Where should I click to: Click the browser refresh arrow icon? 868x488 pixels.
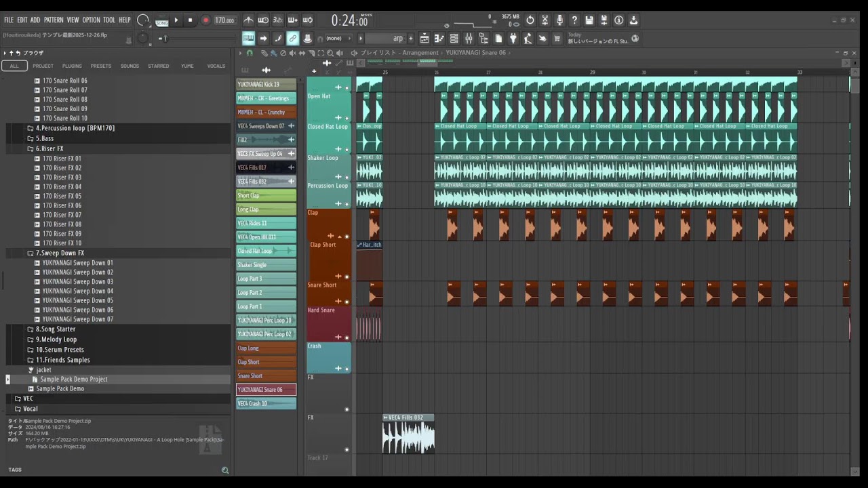(18, 52)
